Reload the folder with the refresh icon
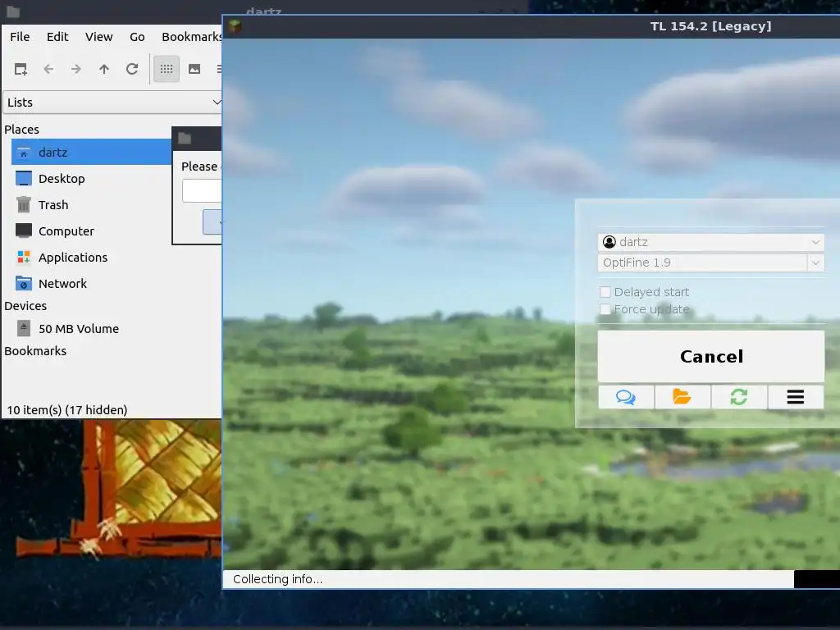840x630 pixels. [x=132, y=69]
